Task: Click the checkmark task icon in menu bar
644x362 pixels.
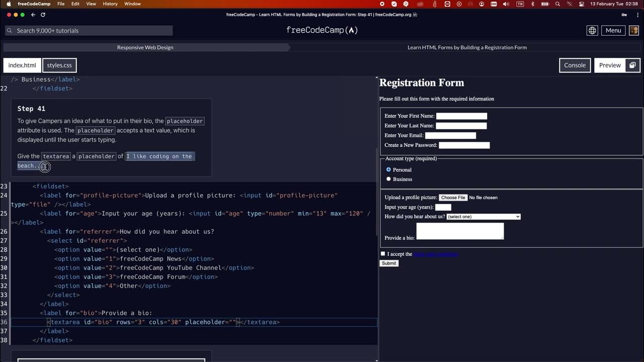Action: [x=394, y=4]
